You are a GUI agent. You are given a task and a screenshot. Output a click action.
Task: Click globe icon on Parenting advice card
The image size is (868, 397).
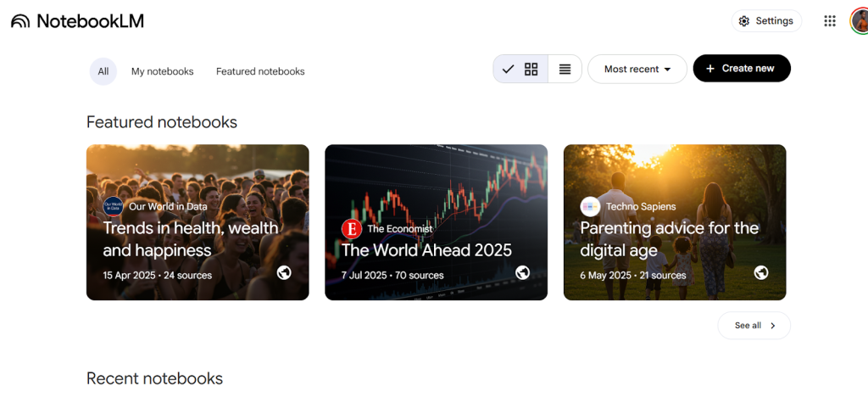coord(761,272)
